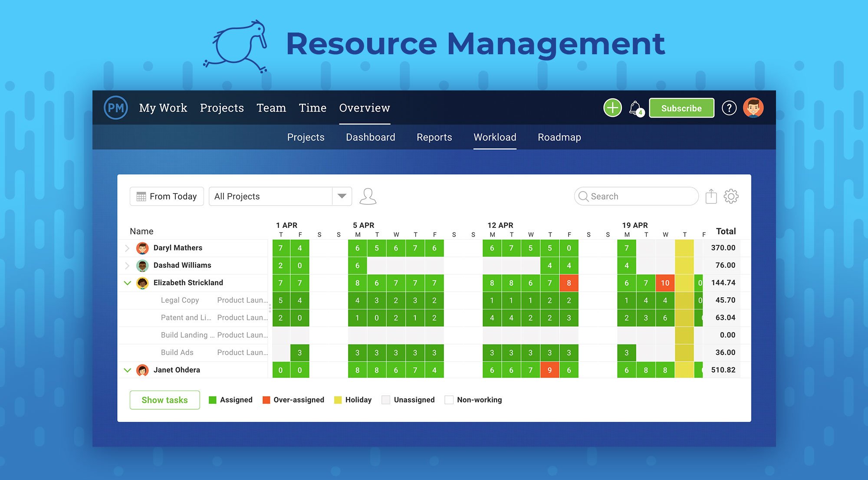Image resolution: width=868 pixels, height=480 pixels.
Task: Select the Team menu item
Action: coord(271,108)
